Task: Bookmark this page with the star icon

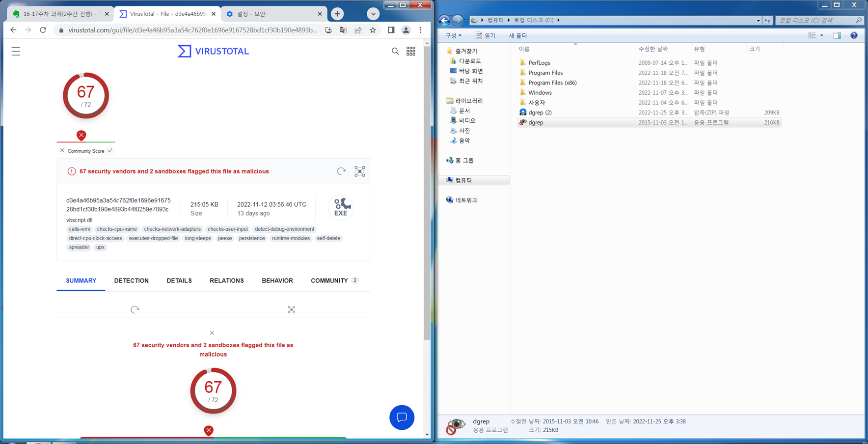Action: (373, 30)
